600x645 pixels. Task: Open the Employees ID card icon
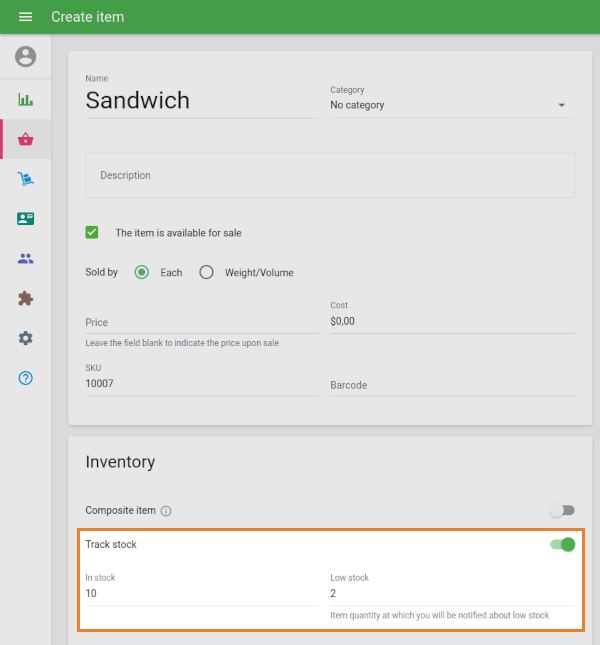(x=26, y=219)
